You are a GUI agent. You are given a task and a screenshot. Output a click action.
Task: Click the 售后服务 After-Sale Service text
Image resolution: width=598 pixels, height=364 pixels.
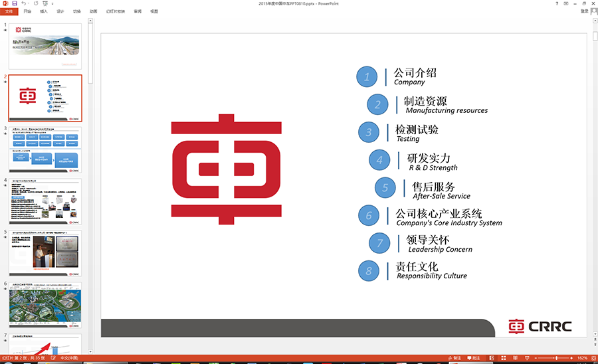click(441, 191)
